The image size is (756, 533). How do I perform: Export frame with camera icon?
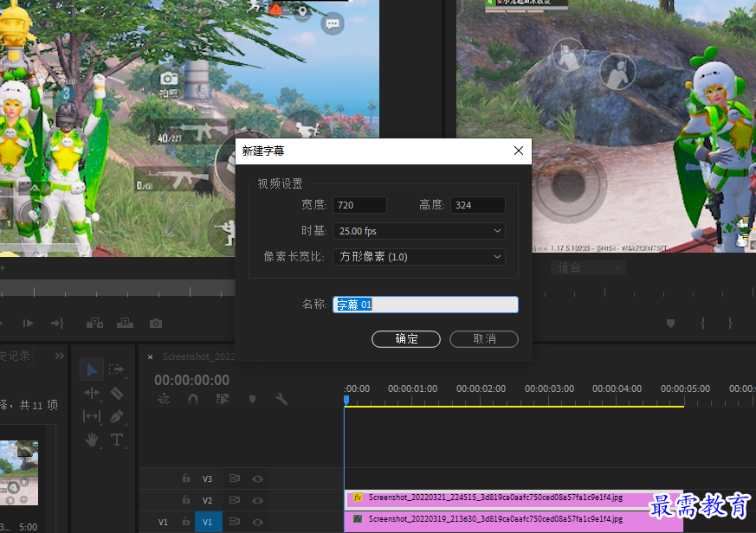point(156,324)
